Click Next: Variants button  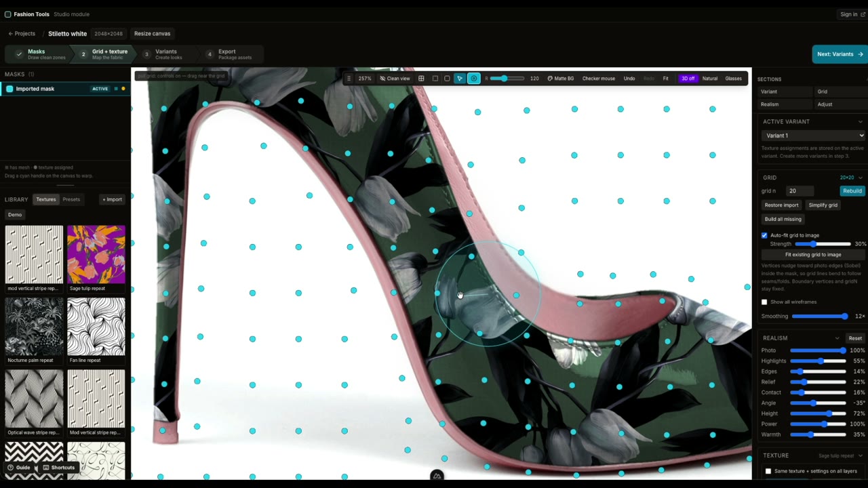(x=840, y=54)
